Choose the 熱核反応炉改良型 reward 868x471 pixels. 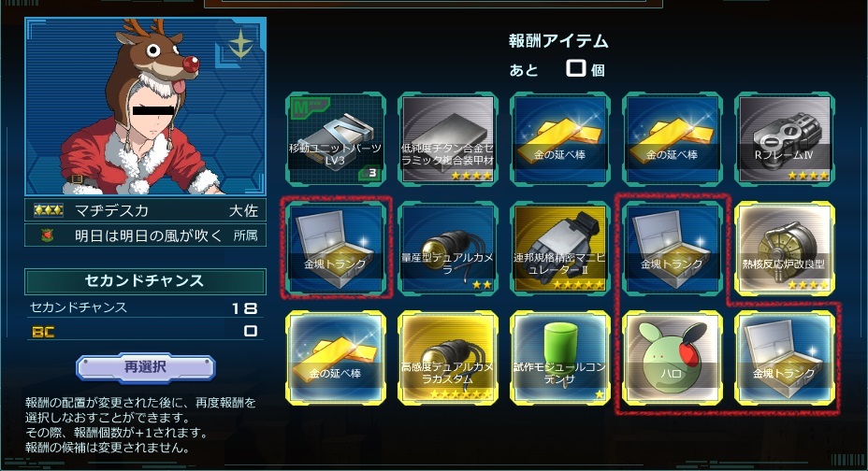click(x=785, y=249)
